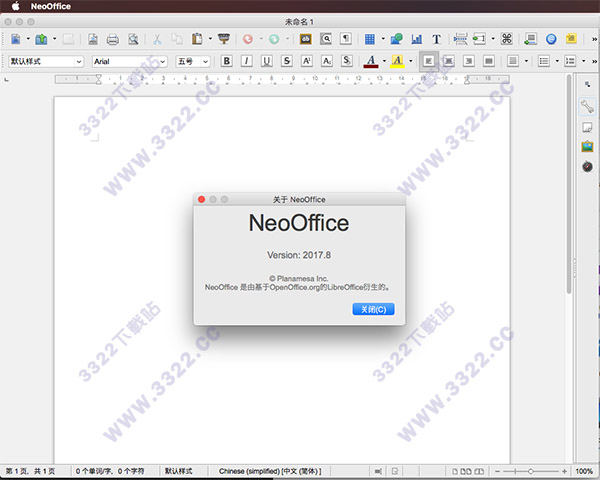Open Print Preview magnifier icon

tap(133, 39)
